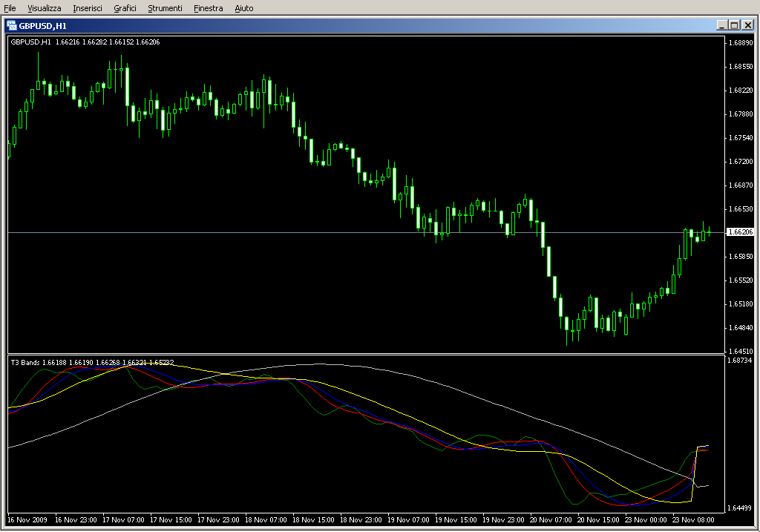Open the File menu

[x=10, y=8]
